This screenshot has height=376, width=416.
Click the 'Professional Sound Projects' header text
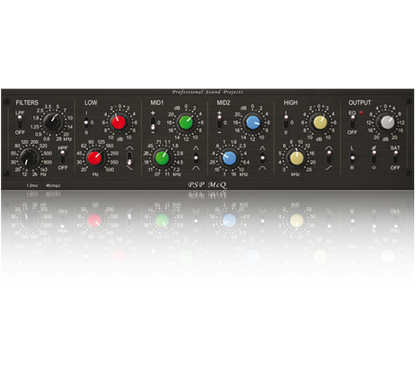tap(208, 92)
